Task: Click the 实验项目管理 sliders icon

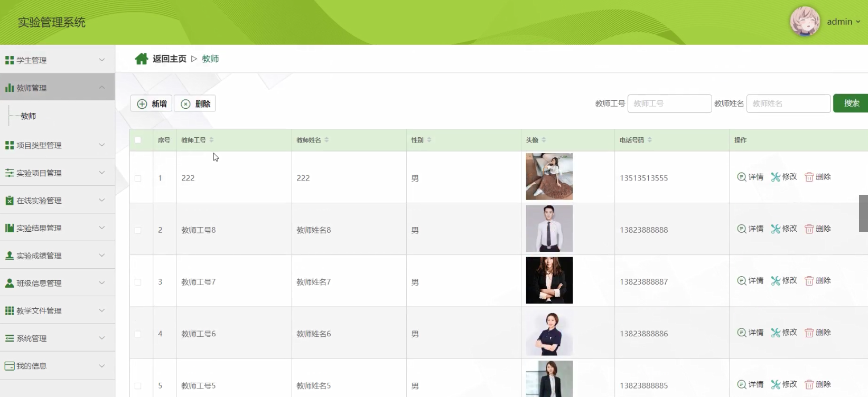Action: (10, 173)
